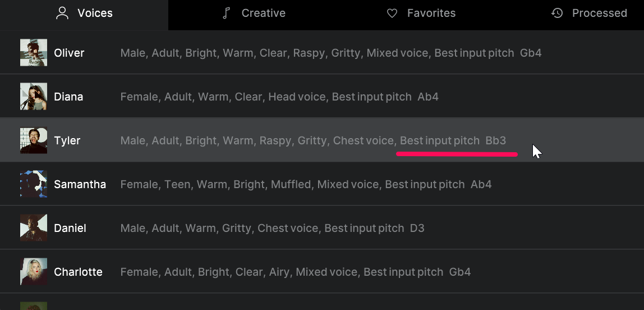Image resolution: width=644 pixels, height=310 pixels.
Task: Choose Daniel voice description with D3 pitch
Action: [x=272, y=228]
